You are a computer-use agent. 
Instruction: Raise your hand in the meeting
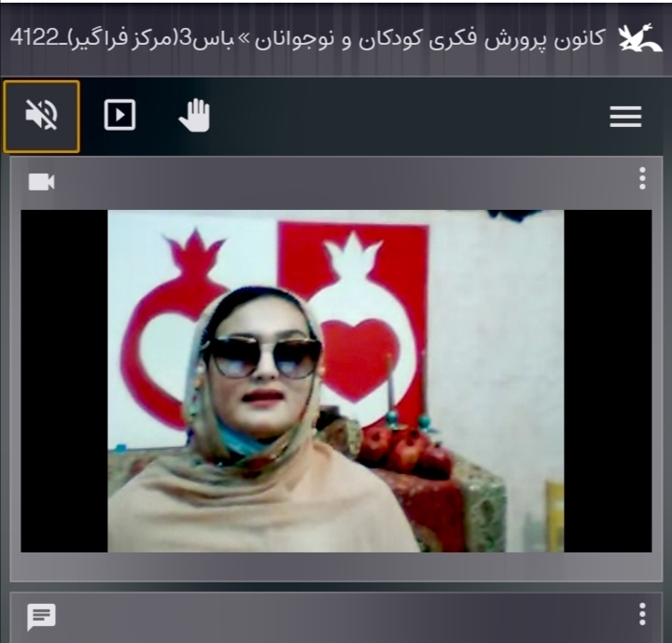pos(195,116)
